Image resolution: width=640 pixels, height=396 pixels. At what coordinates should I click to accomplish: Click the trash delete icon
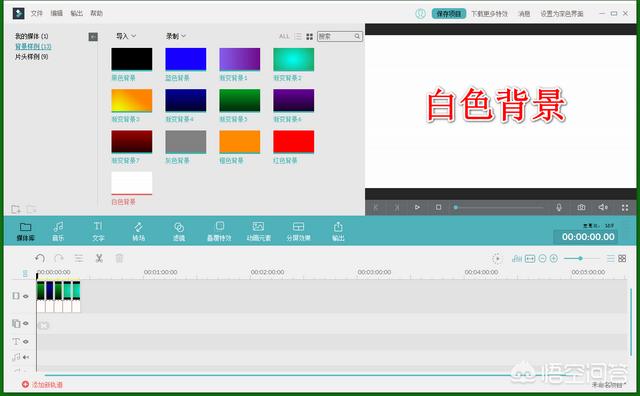coord(119,258)
